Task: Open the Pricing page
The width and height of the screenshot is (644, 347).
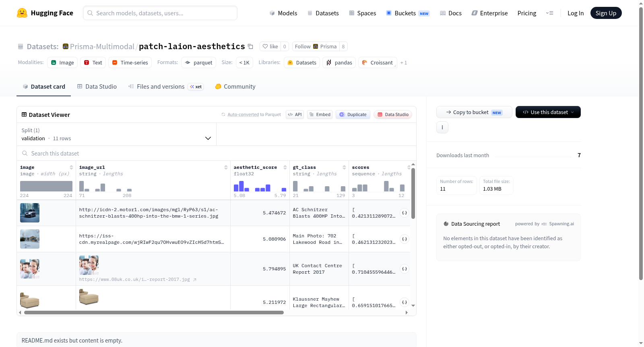Action: (x=527, y=13)
